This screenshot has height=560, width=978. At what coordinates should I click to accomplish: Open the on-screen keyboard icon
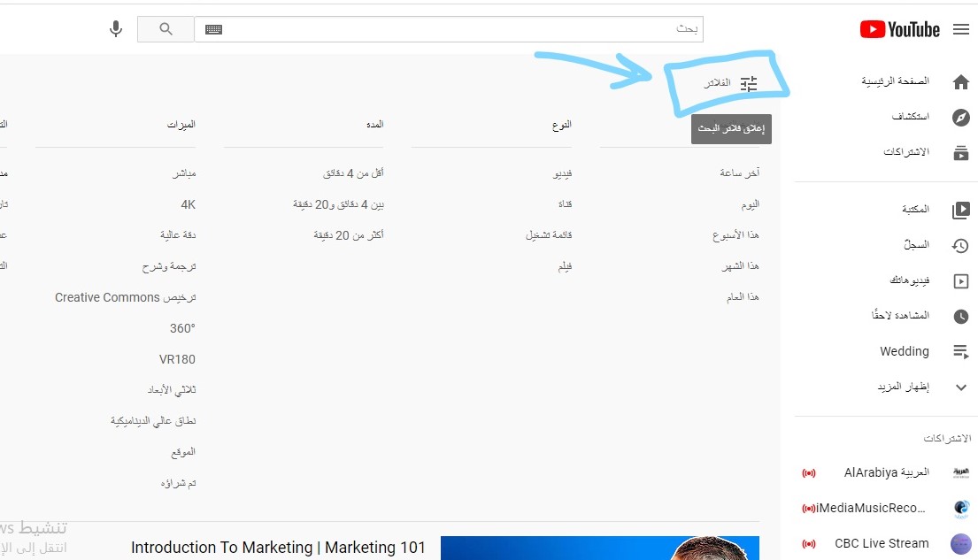213,29
